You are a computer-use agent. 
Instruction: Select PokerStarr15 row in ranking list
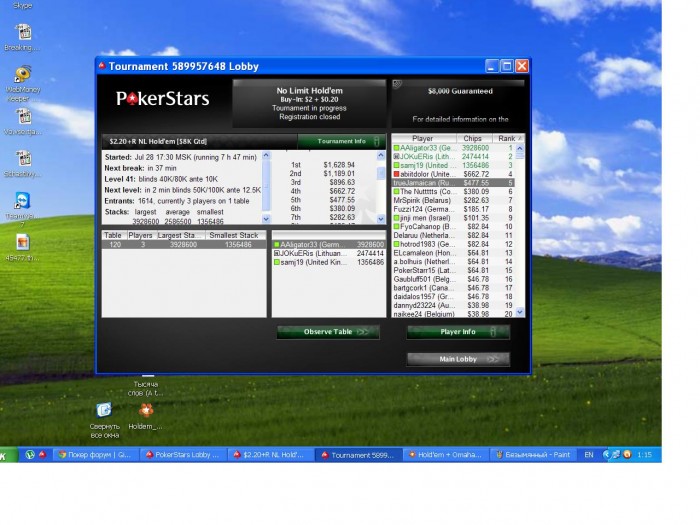point(453,271)
